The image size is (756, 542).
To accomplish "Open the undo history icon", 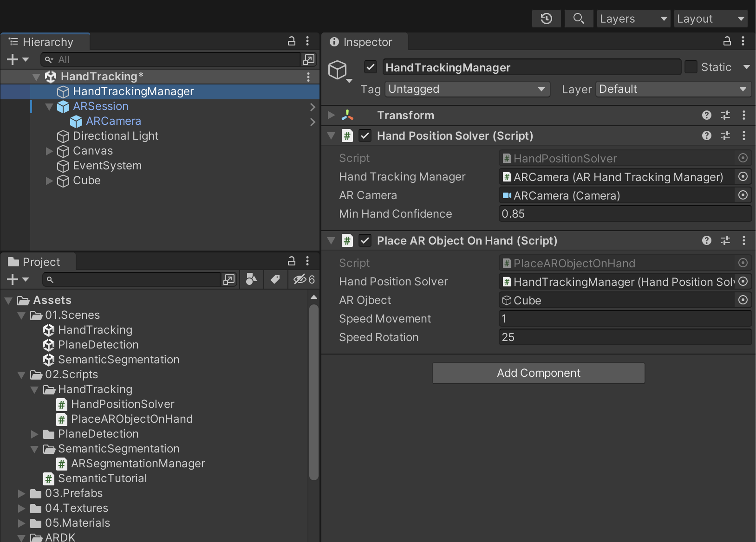I will 546,19.
